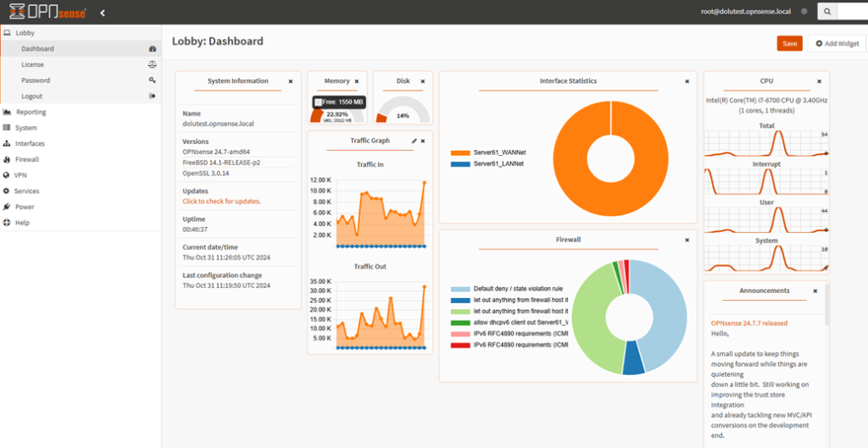
Task: Edit the Traffic Graph widget with the pencil icon
Action: click(414, 141)
